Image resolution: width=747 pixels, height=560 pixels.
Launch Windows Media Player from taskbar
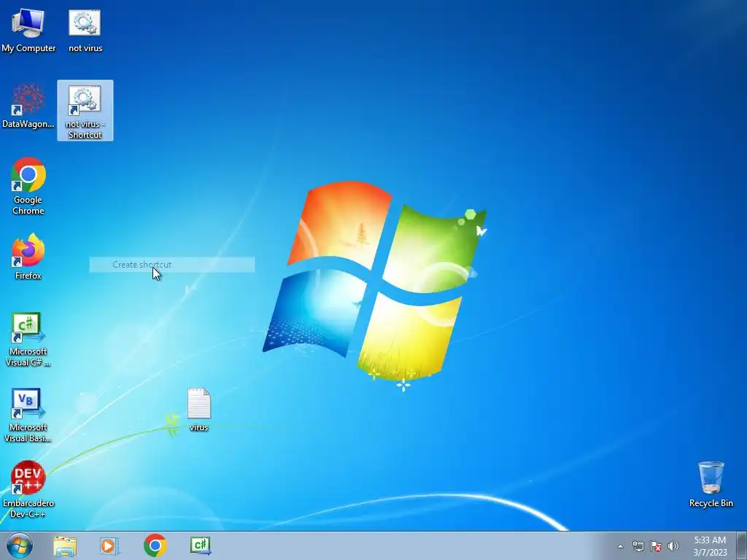(109, 545)
